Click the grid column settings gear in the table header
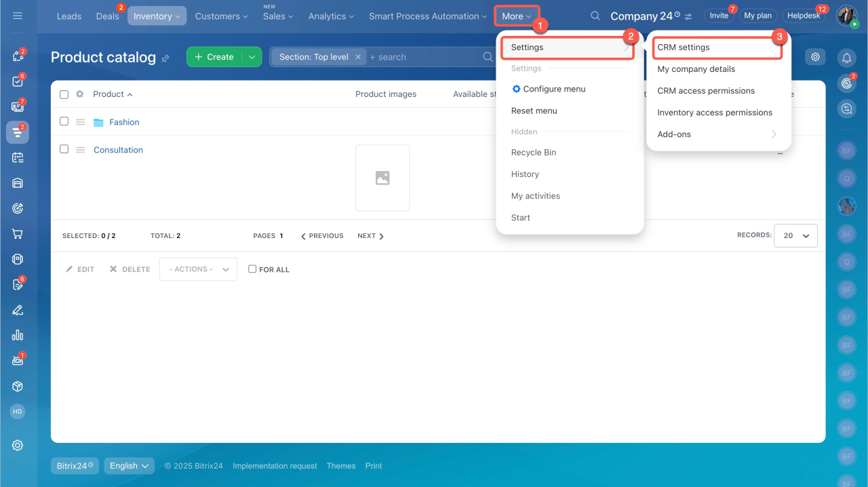Viewport: 868px width, 487px height. coord(79,94)
